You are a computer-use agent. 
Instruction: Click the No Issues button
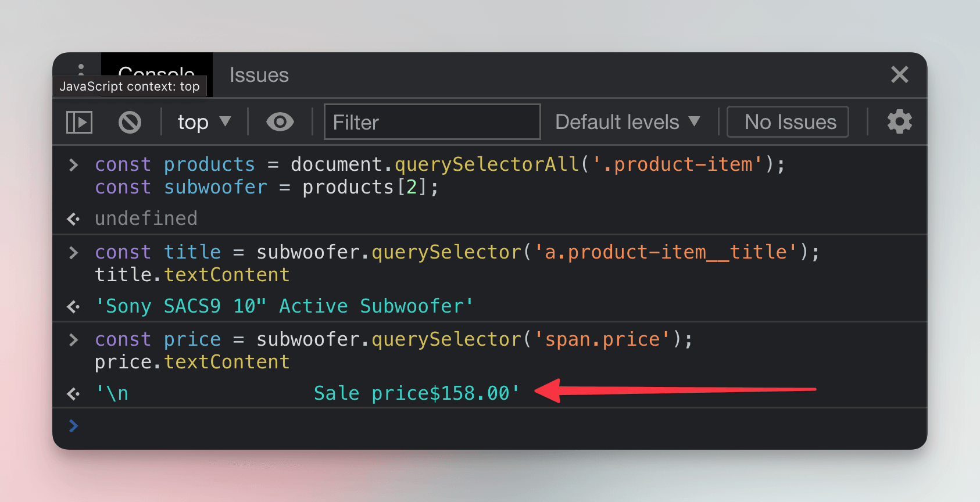788,122
